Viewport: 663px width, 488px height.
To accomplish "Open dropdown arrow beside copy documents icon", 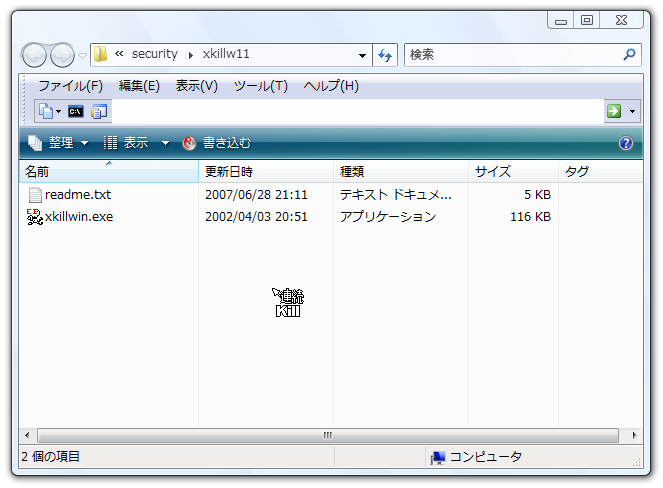I will click(x=58, y=112).
